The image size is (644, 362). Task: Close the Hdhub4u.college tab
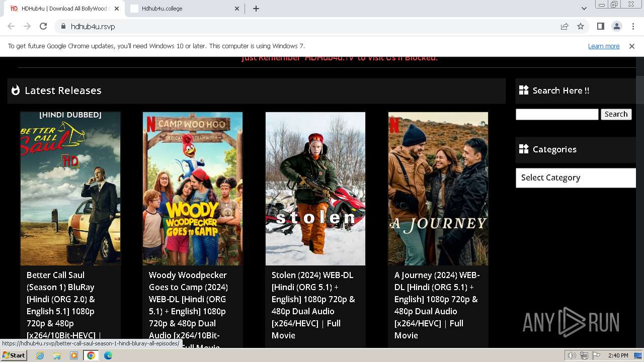click(x=237, y=9)
